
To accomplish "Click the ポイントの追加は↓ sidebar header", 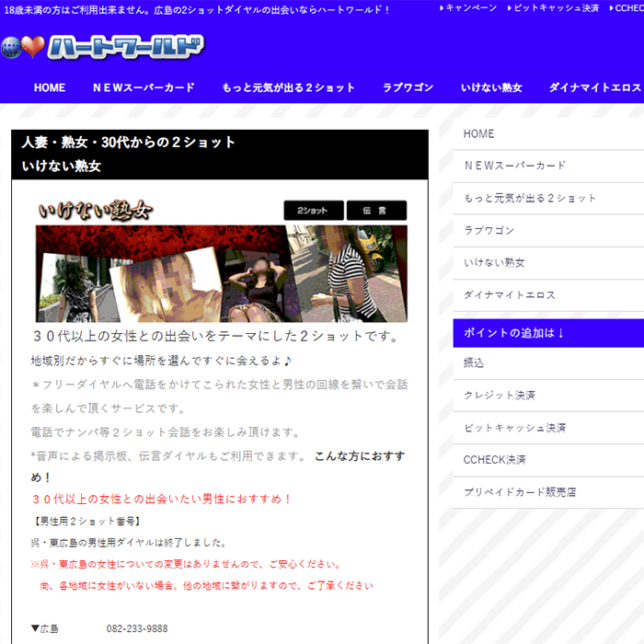I will pos(548,333).
